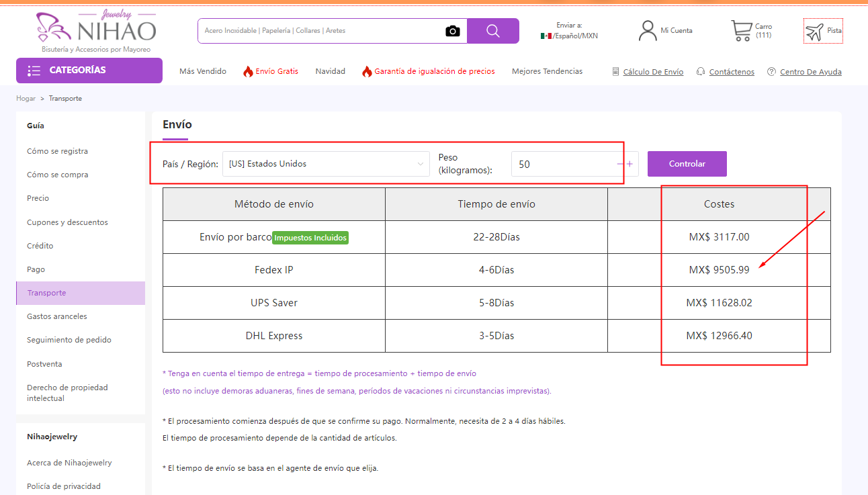Open Centro De Ayuda link
Viewport: 868px width, 495px height.
pos(811,72)
